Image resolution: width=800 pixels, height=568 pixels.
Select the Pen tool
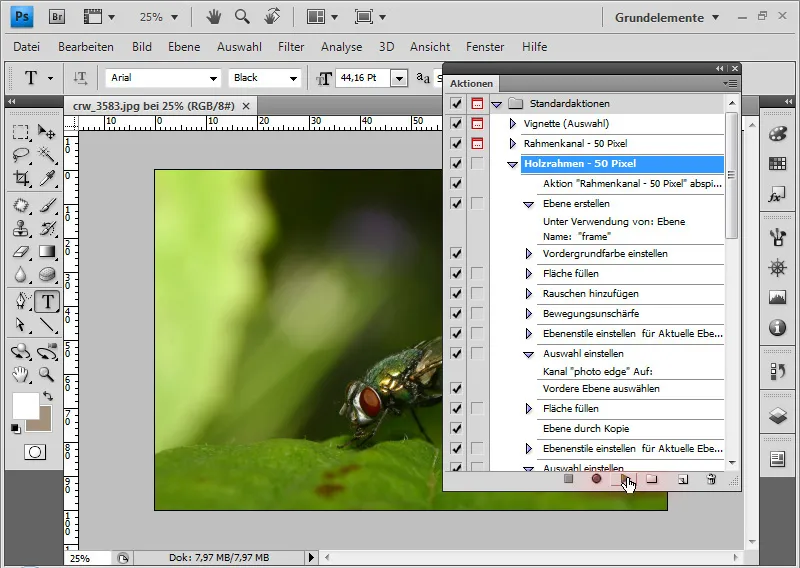[x=21, y=301]
